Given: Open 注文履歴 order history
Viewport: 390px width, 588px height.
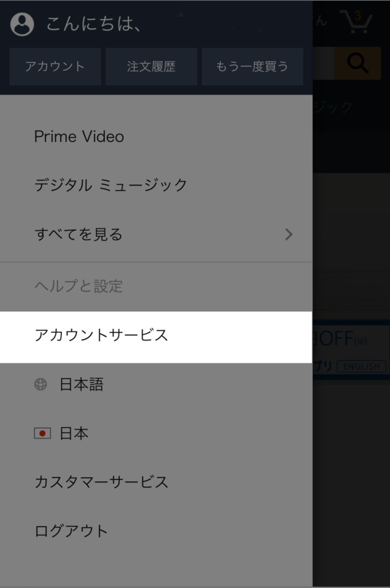Looking at the screenshot, I should coord(152,66).
